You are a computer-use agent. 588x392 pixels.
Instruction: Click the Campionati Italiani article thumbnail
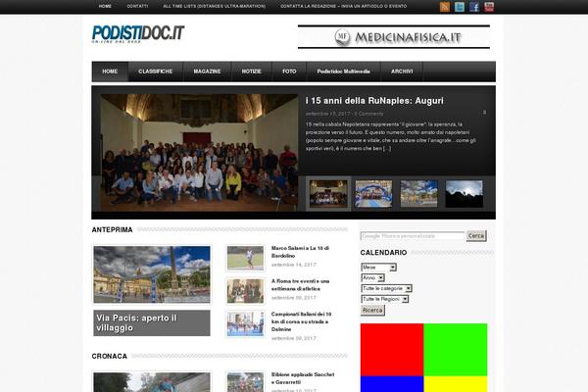click(245, 324)
